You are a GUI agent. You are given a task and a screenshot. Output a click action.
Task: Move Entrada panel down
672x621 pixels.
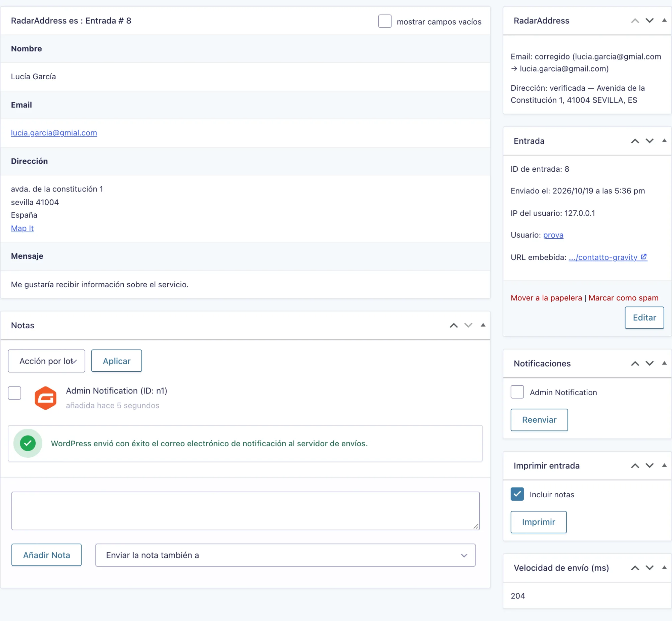(649, 141)
